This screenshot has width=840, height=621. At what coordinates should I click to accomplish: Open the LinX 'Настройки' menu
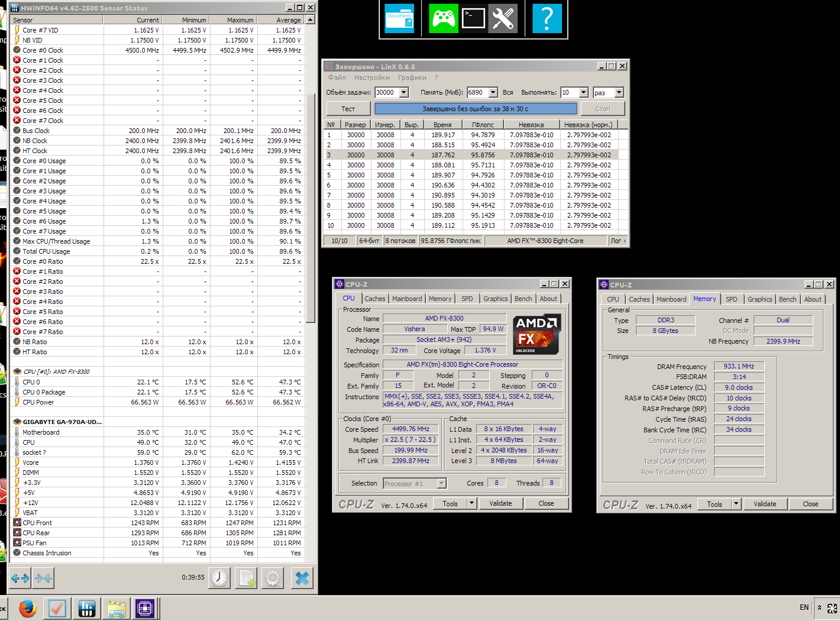(x=372, y=77)
